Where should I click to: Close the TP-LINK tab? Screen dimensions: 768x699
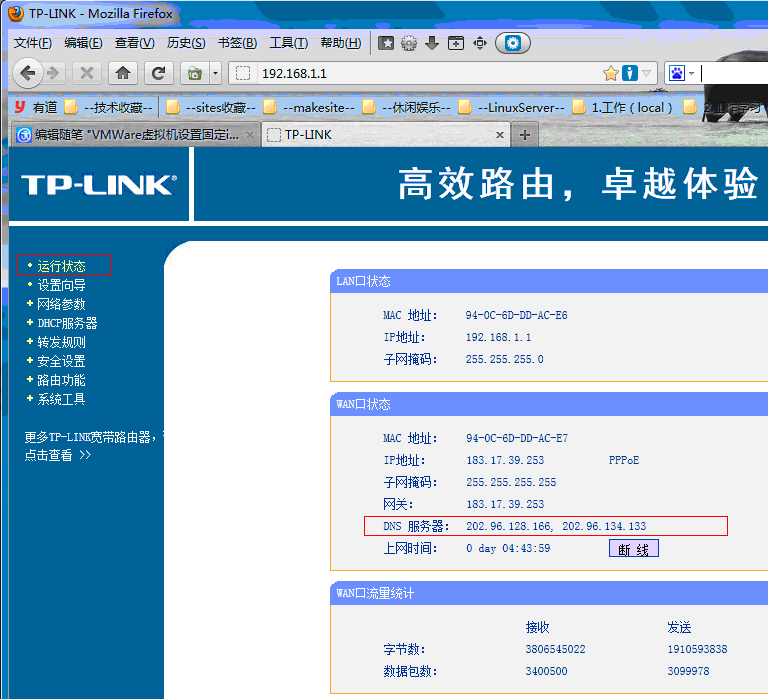[500, 135]
